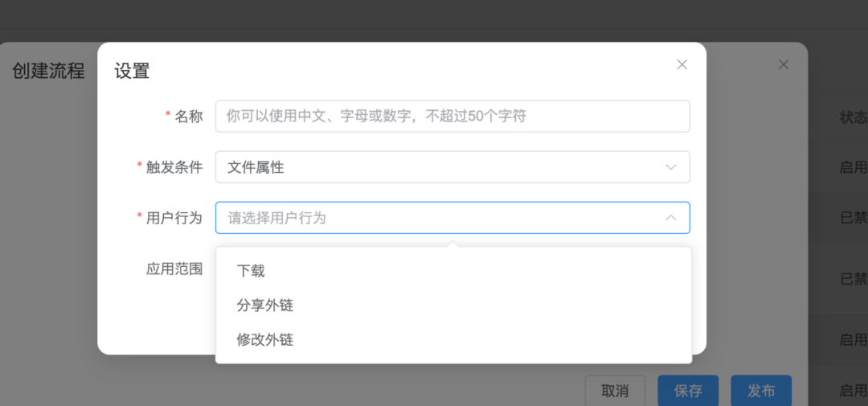Close the 创建流程 dialog with X
The width and height of the screenshot is (868, 406).
(x=784, y=64)
